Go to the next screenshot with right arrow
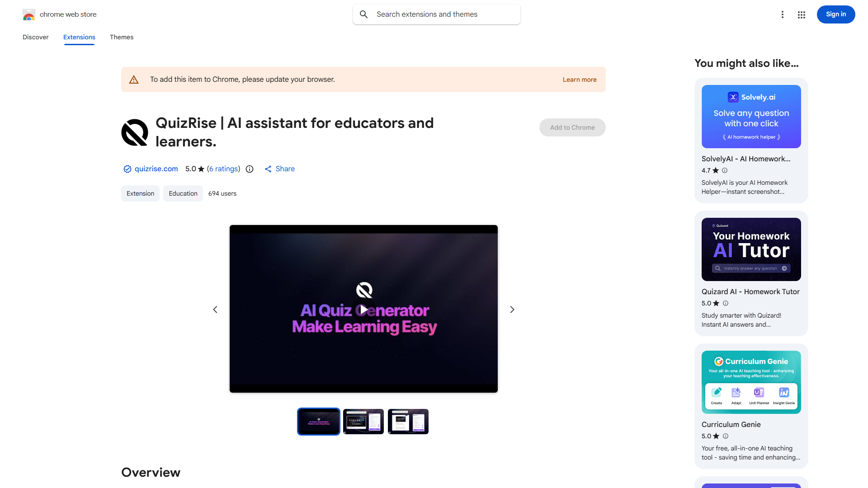 coord(512,310)
